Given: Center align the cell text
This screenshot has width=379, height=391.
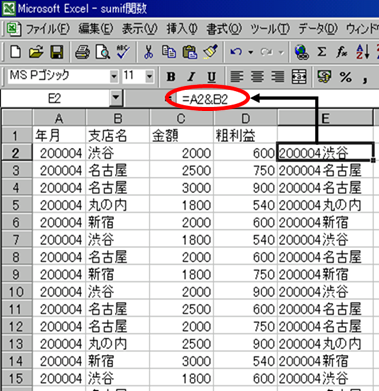Looking at the screenshot, I should 257,77.
